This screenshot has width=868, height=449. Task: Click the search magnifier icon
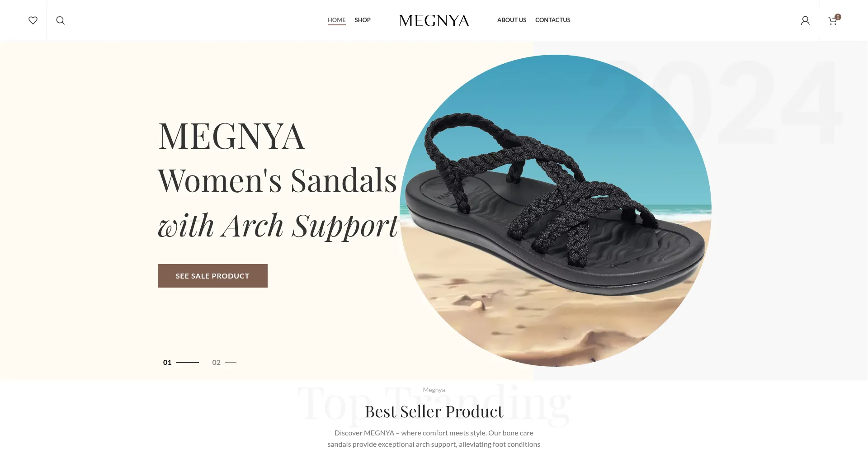61,20
